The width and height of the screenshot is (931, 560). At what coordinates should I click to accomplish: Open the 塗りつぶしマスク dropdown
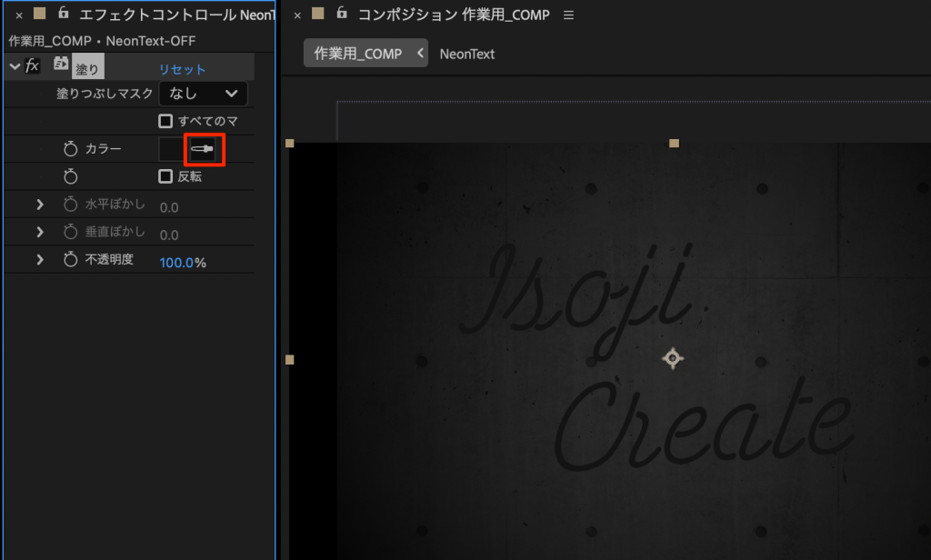(203, 94)
